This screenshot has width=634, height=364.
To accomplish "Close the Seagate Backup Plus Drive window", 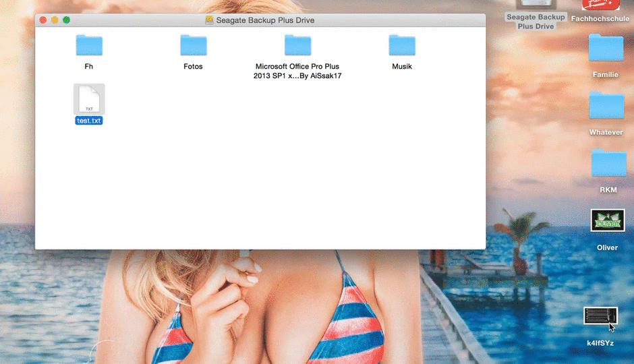I will pos(43,20).
